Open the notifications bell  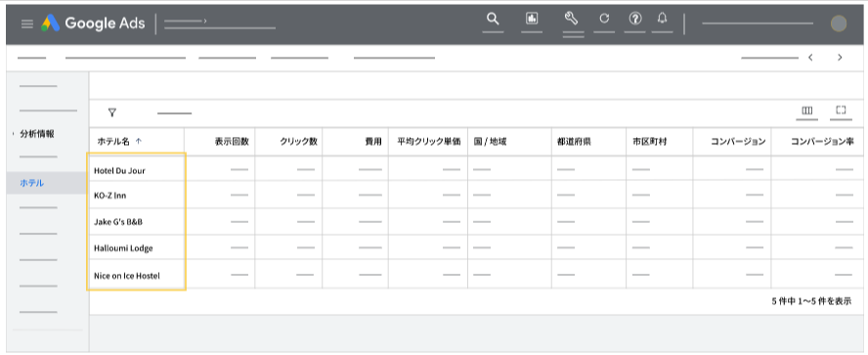(x=662, y=19)
